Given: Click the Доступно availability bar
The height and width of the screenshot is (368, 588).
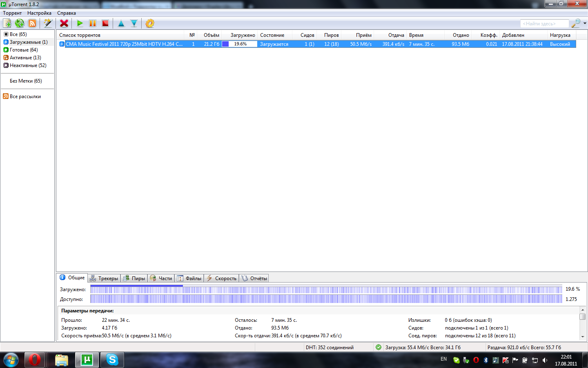Looking at the screenshot, I should coord(326,299).
